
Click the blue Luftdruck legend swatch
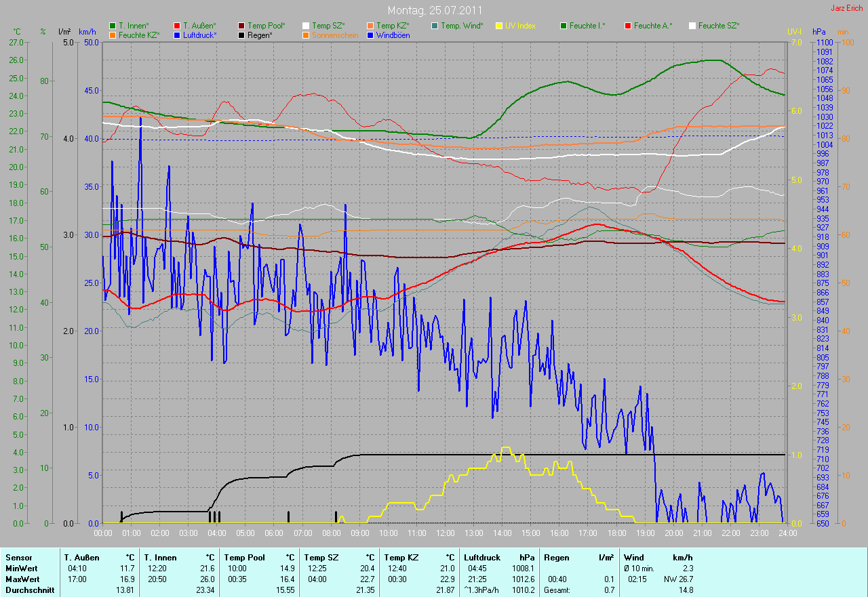pos(177,35)
